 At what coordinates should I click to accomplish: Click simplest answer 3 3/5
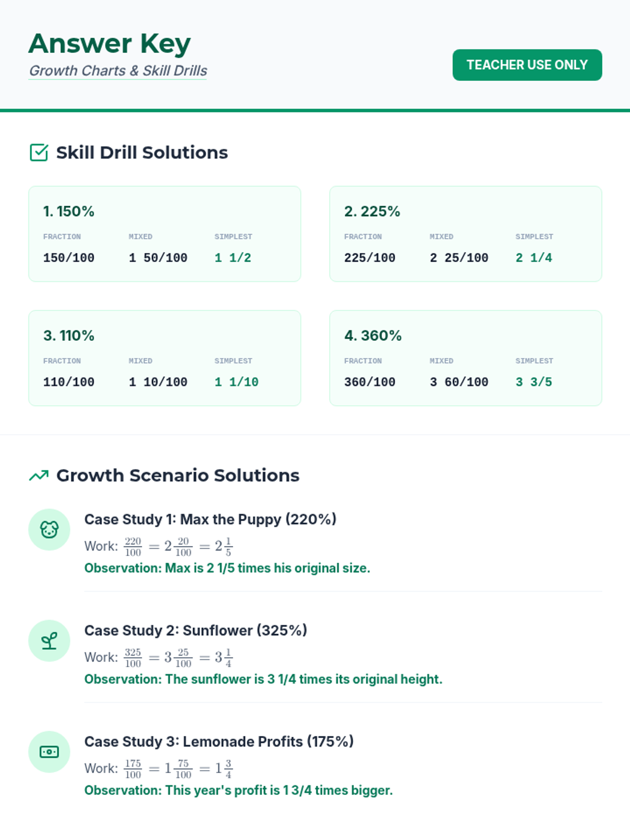pyautogui.click(x=533, y=382)
